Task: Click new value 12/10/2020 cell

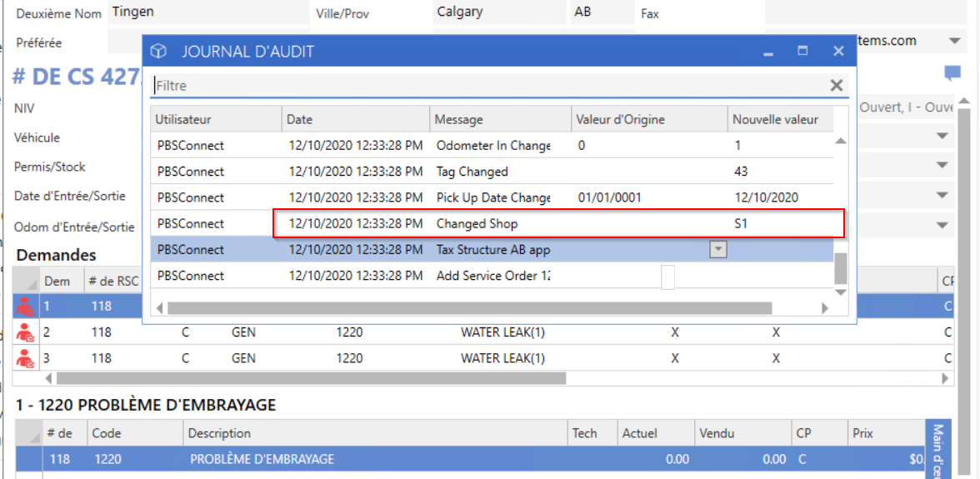Action: click(781, 197)
